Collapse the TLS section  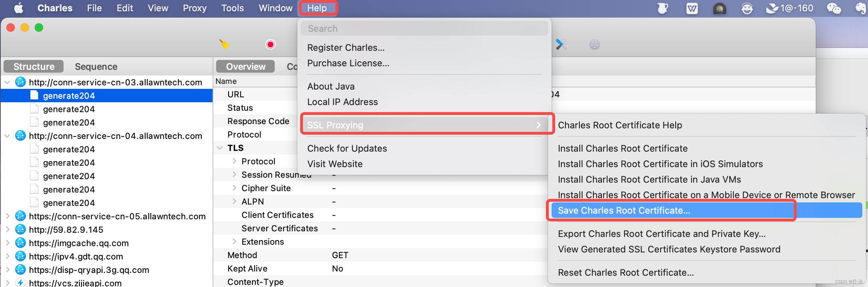pos(220,148)
